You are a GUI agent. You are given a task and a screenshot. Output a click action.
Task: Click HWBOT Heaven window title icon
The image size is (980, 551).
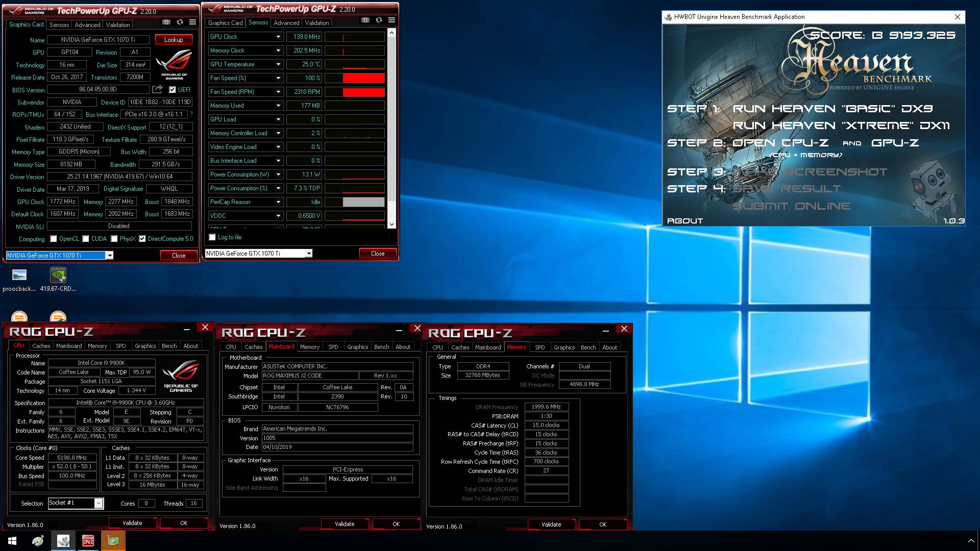(x=668, y=17)
